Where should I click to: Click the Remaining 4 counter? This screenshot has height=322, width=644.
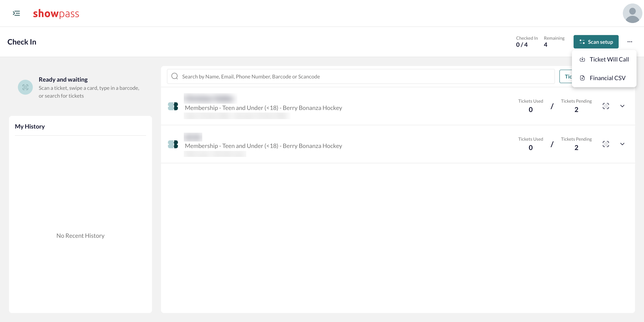click(x=554, y=42)
